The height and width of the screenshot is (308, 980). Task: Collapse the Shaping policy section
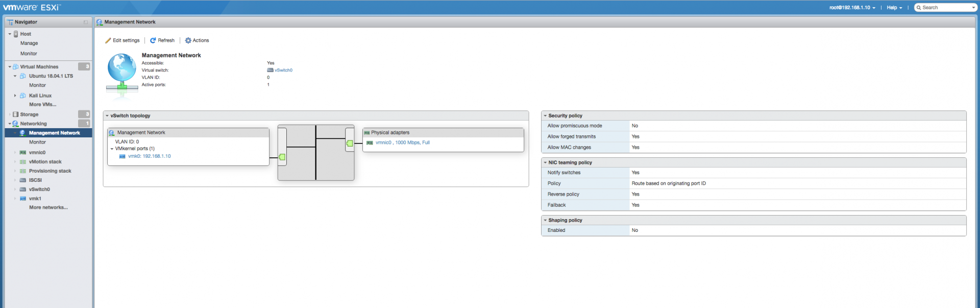[545, 220]
